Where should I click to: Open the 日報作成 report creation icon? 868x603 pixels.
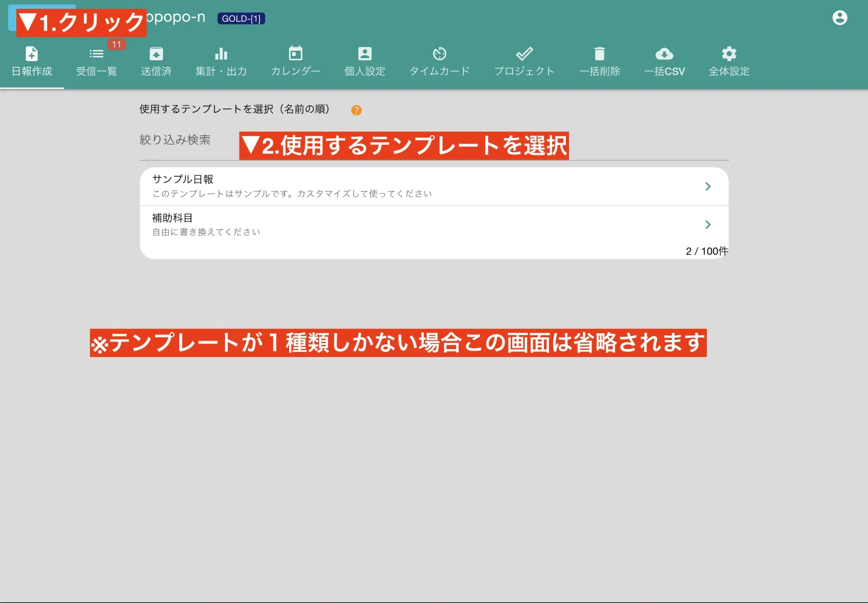pyautogui.click(x=31, y=54)
